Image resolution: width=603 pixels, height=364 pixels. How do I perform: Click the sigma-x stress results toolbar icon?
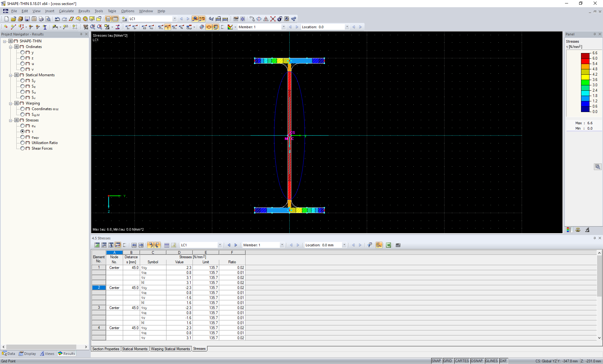click(161, 27)
